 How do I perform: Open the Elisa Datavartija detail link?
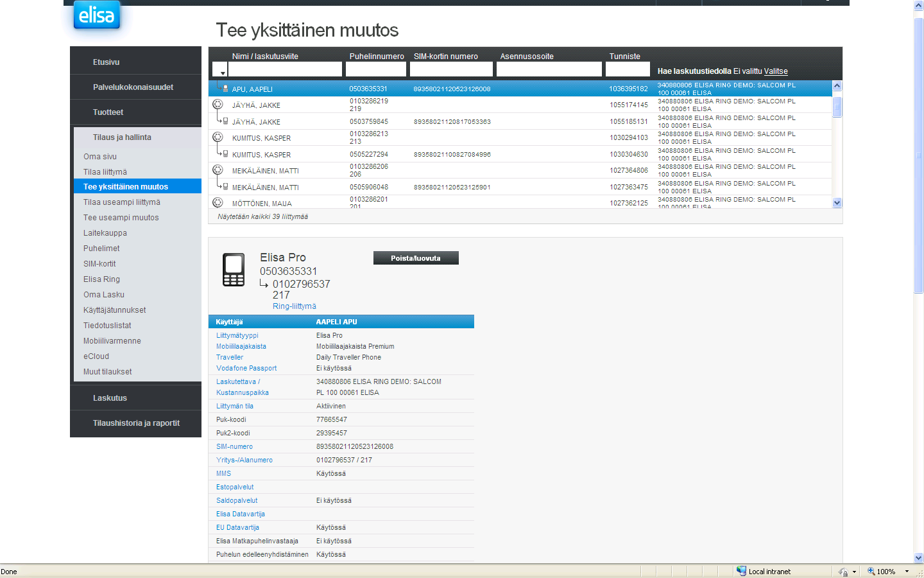click(x=240, y=514)
